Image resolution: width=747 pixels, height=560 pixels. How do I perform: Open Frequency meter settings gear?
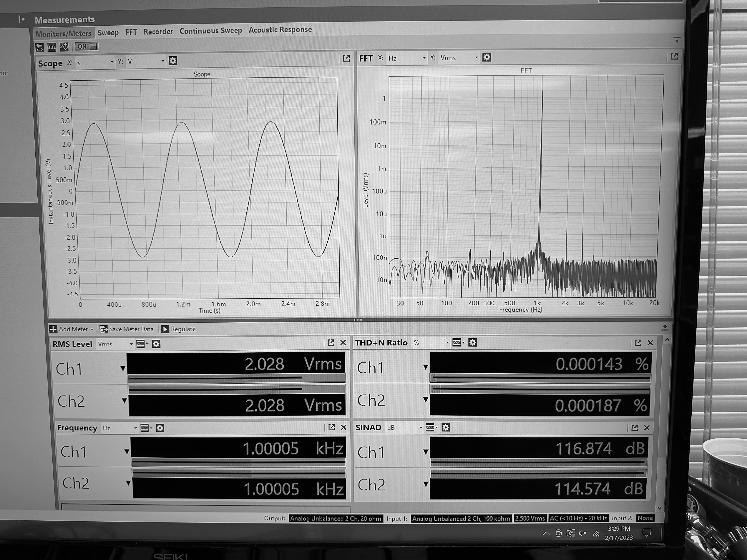tap(160, 428)
